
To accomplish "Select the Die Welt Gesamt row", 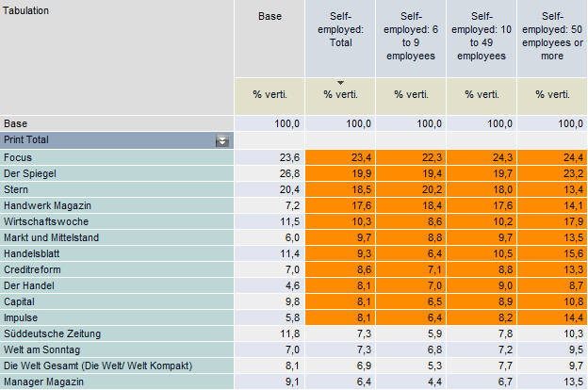I will tap(117, 366).
